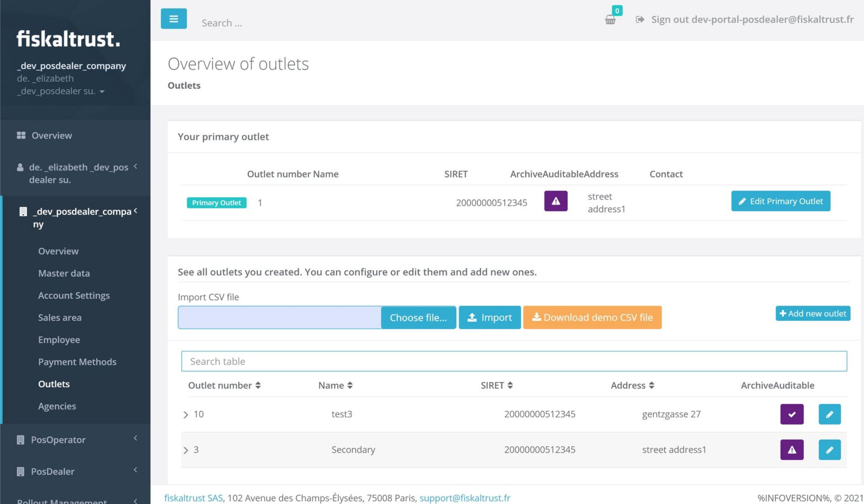Click Download demo CSV file button
Viewport: 864px width, 504px height.
pyautogui.click(x=592, y=317)
